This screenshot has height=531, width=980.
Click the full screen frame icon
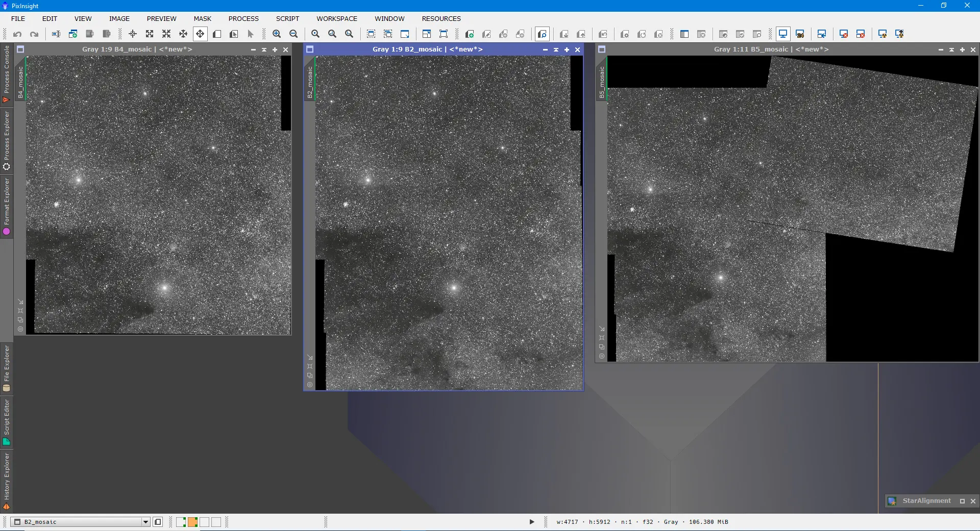444,34
